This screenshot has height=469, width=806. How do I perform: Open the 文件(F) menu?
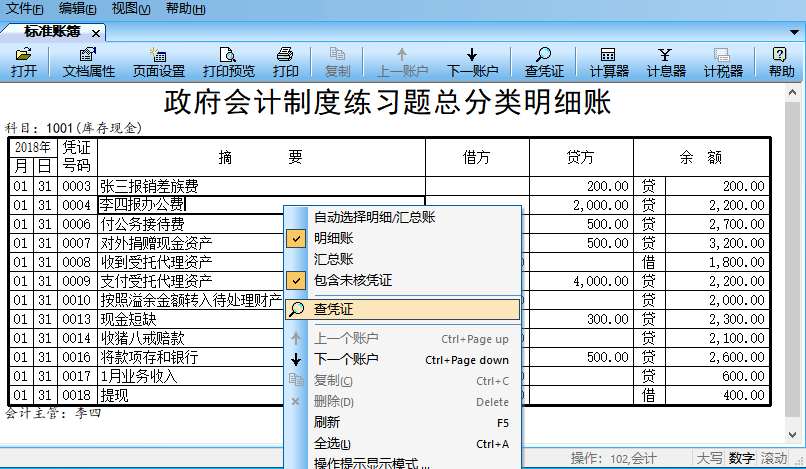(24, 9)
